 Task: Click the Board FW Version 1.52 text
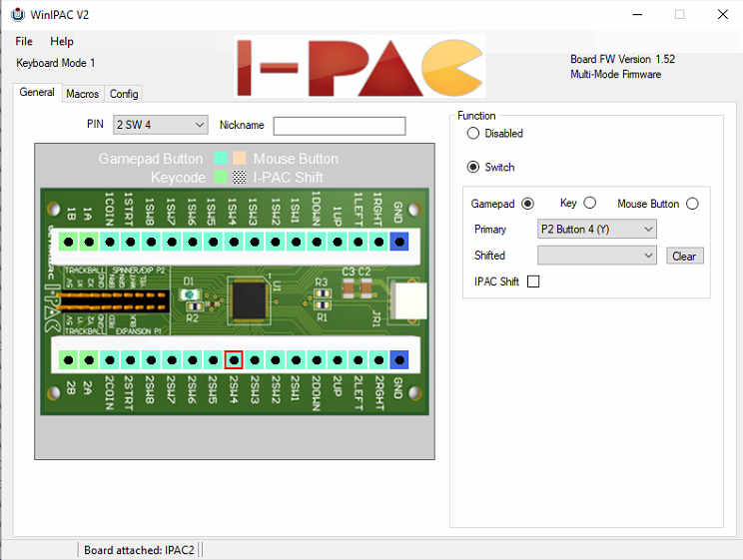622,59
